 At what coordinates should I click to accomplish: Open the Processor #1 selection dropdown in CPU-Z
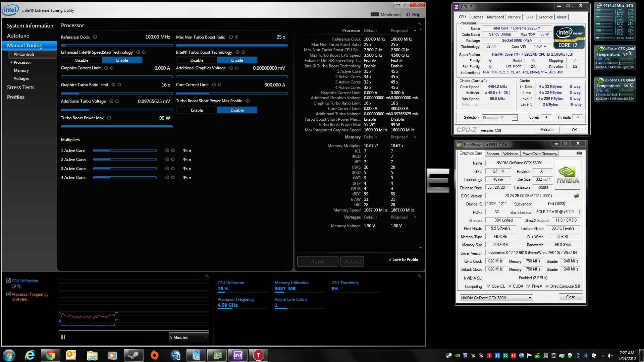[499, 118]
